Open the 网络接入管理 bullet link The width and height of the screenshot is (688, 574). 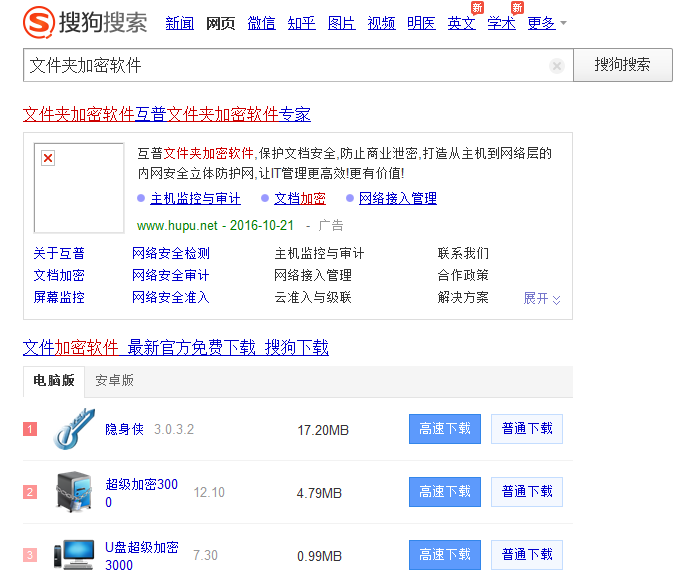(x=398, y=198)
